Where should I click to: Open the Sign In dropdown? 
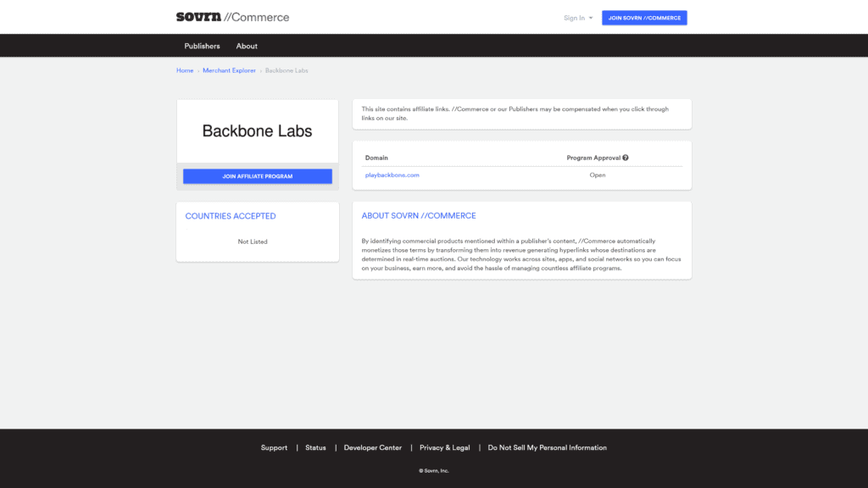[x=578, y=19]
